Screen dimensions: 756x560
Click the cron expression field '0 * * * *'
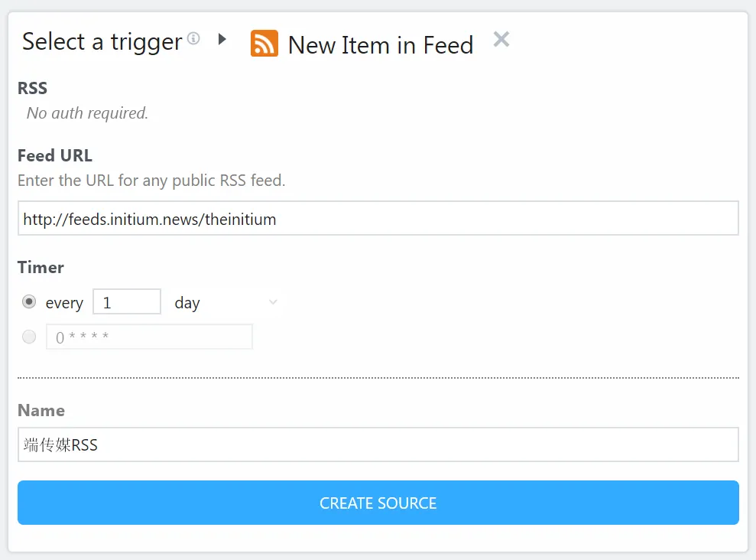coord(150,337)
